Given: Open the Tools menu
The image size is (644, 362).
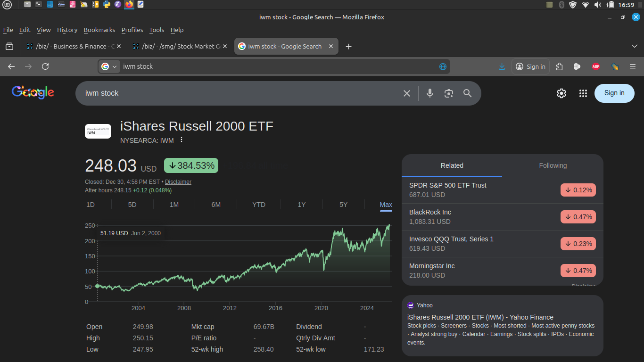Looking at the screenshot, I should (x=157, y=30).
